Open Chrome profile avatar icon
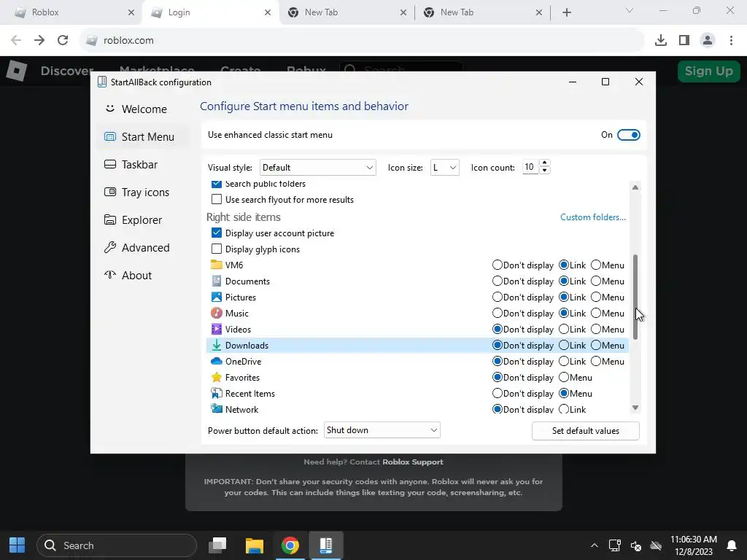 pos(708,41)
